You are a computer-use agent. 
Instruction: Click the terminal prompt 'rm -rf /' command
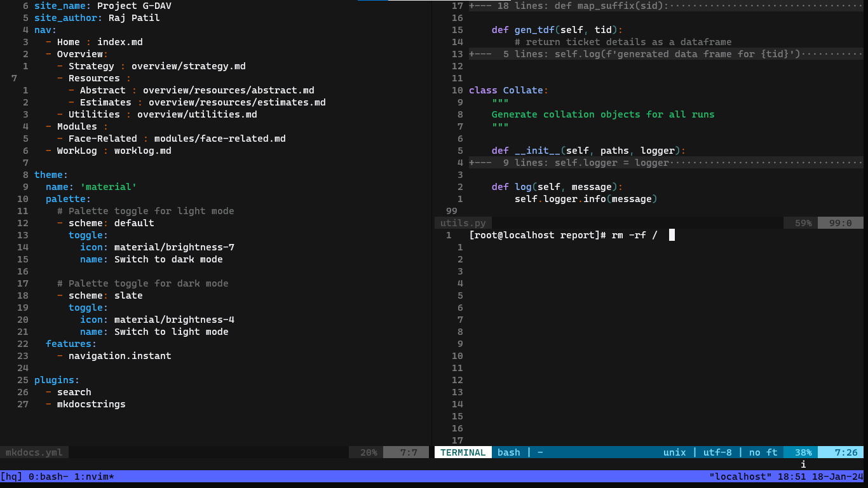coord(635,235)
